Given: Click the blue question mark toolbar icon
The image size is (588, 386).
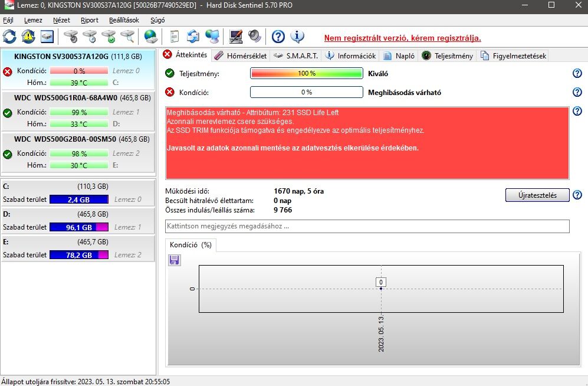Looking at the screenshot, I should (x=278, y=37).
